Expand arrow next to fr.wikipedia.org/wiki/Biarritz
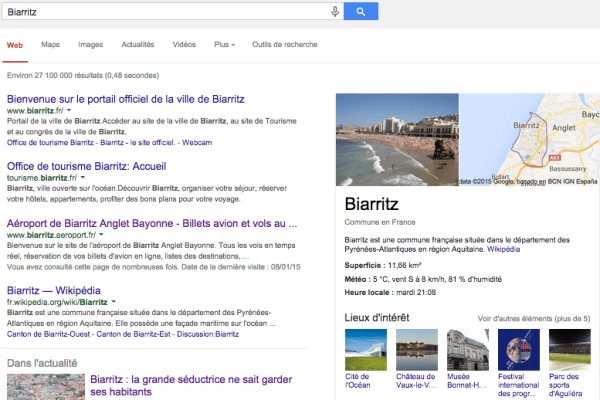 pyautogui.click(x=114, y=302)
